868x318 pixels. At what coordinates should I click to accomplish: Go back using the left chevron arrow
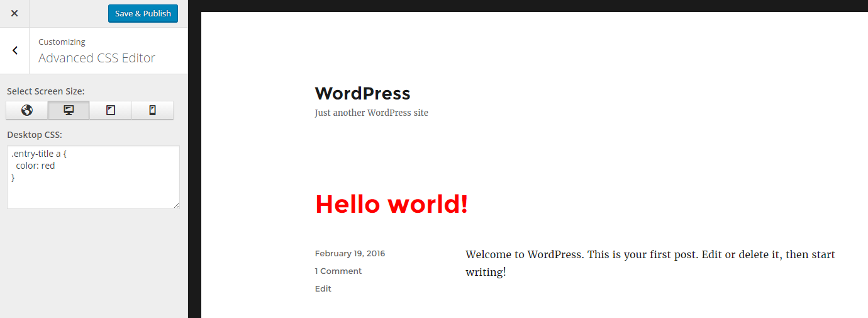[x=14, y=50]
